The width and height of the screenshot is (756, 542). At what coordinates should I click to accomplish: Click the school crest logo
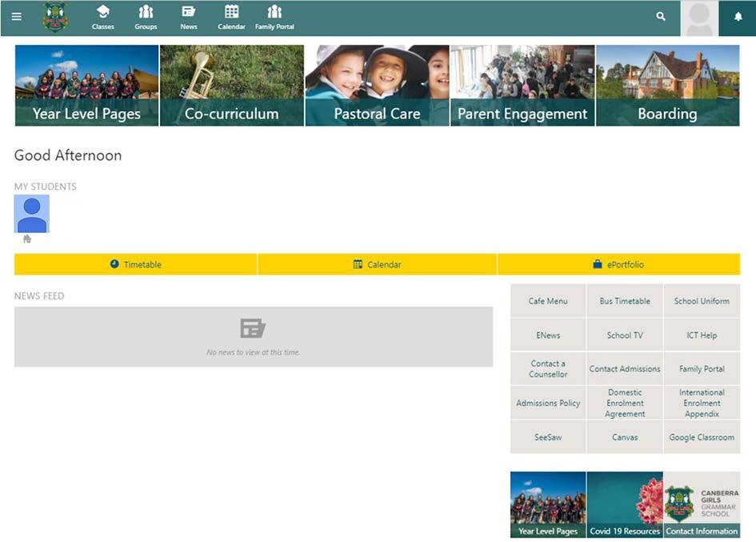pos(55,18)
